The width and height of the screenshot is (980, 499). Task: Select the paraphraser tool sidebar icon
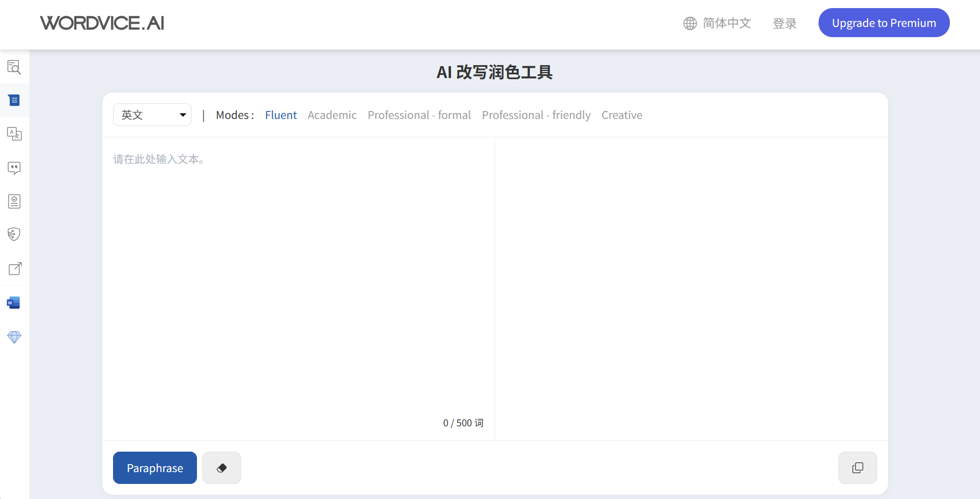[x=14, y=101]
